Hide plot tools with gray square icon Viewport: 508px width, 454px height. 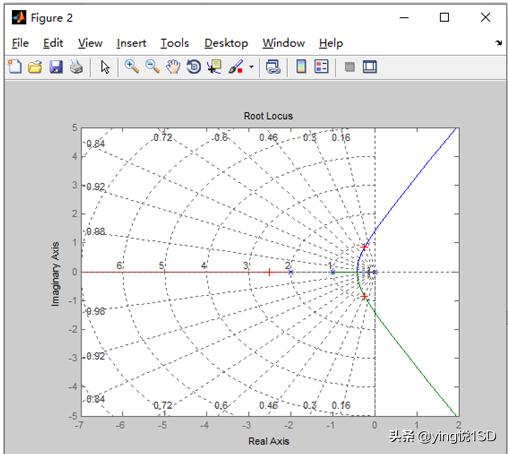pos(350,67)
